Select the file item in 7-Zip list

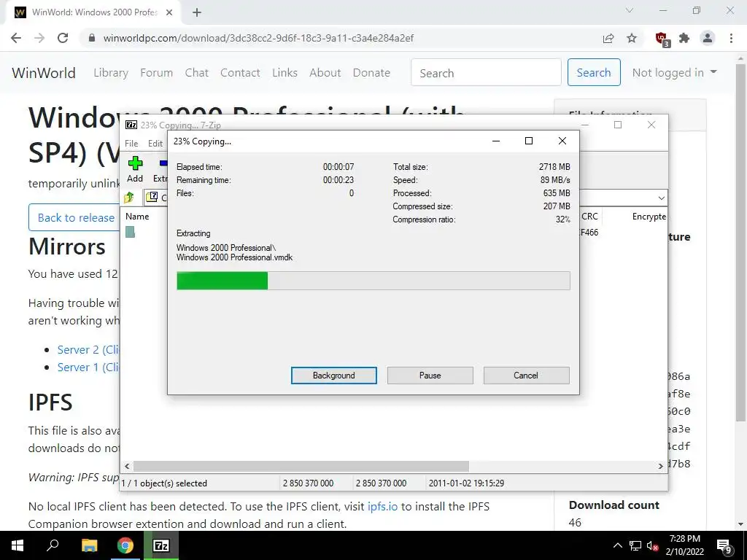pos(130,232)
